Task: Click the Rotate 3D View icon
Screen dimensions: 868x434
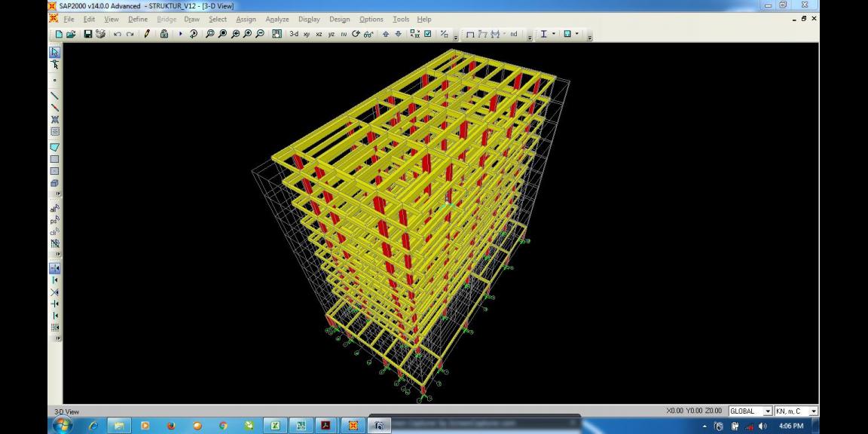Action: [356, 34]
